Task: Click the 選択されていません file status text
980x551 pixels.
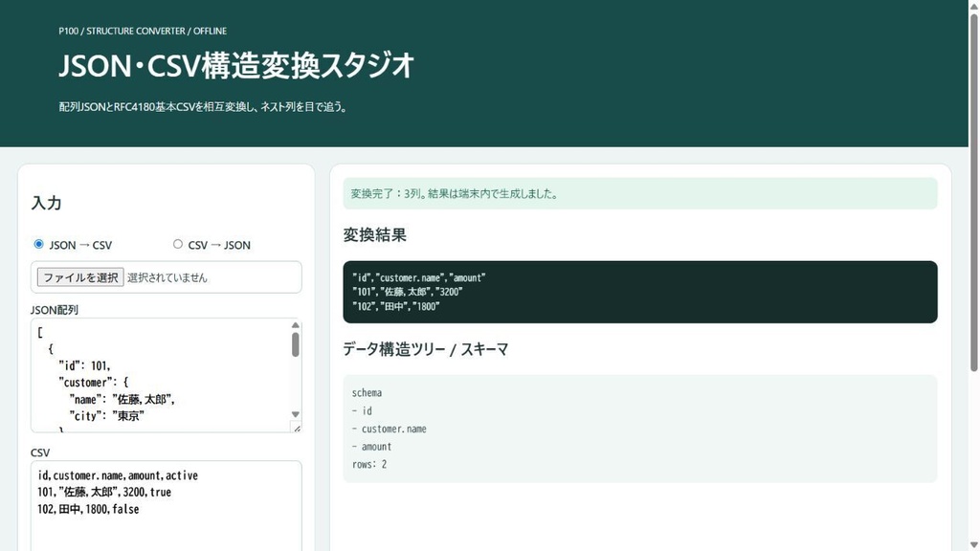Action: (167, 278)
